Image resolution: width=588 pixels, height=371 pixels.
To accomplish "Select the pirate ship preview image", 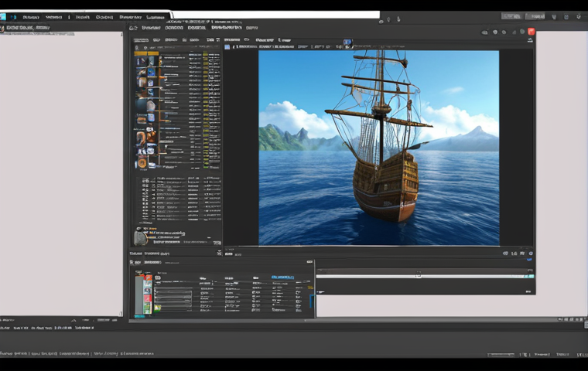I will pos(379,148).
